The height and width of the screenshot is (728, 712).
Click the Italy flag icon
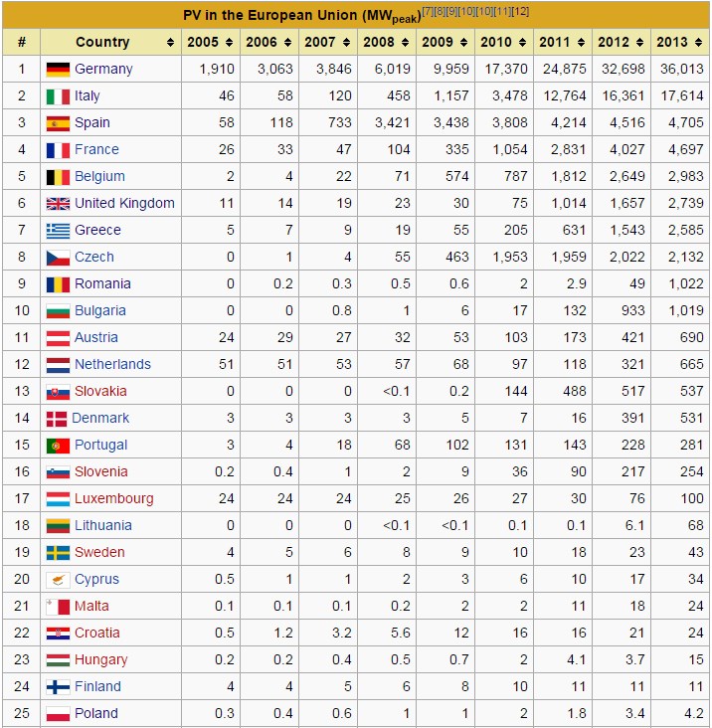[x=58, y=96]
